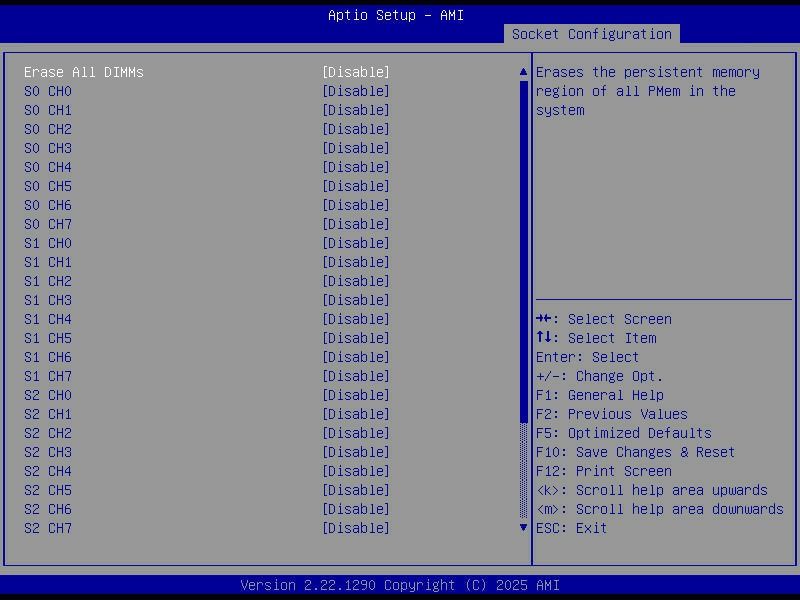
Task: Change S1 CH7 Disable setting
Action: tap(356, 376)
